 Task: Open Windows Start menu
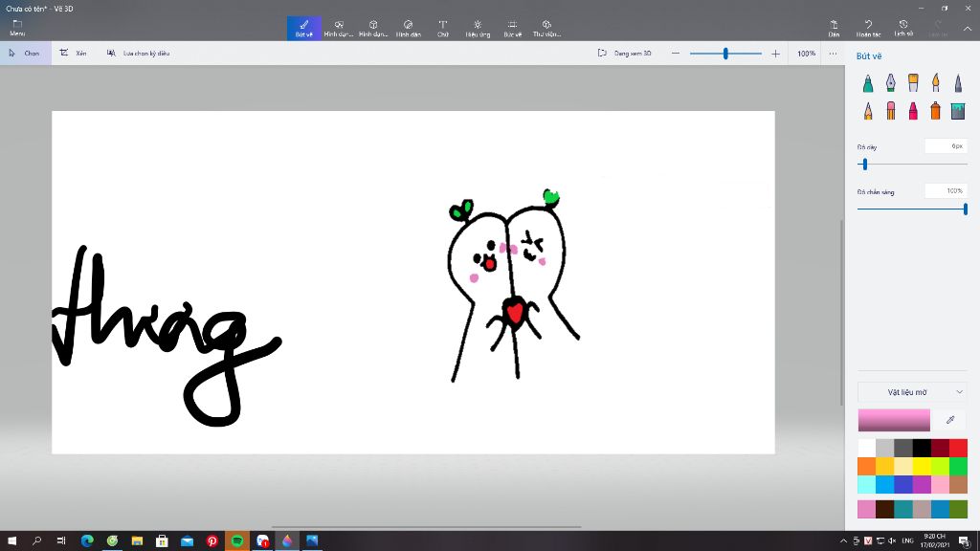coord(11,540)
